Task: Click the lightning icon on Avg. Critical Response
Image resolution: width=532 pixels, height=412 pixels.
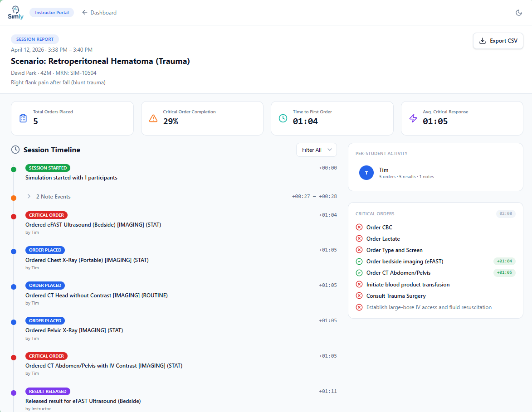Action: coord(413,117)
